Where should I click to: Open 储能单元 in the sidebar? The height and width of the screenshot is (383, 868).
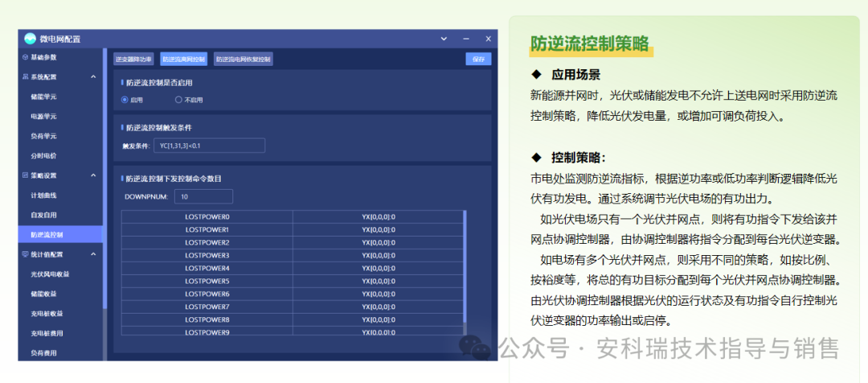[x=43, y=97]
